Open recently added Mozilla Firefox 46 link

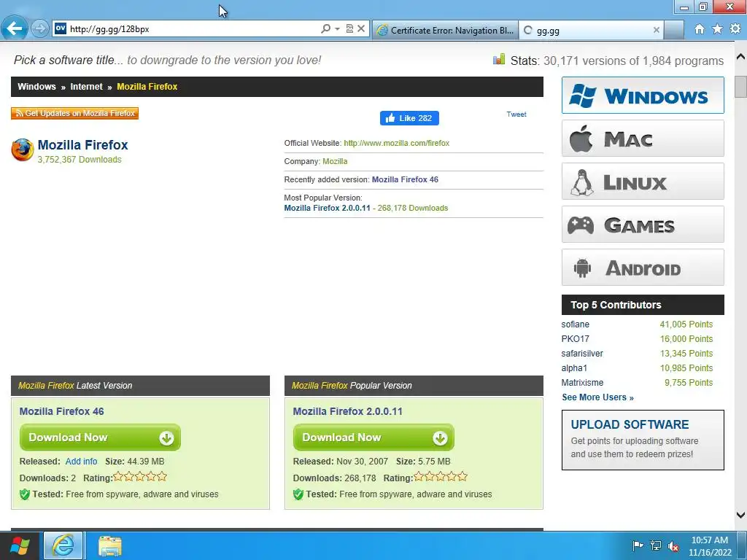point(405,179)
